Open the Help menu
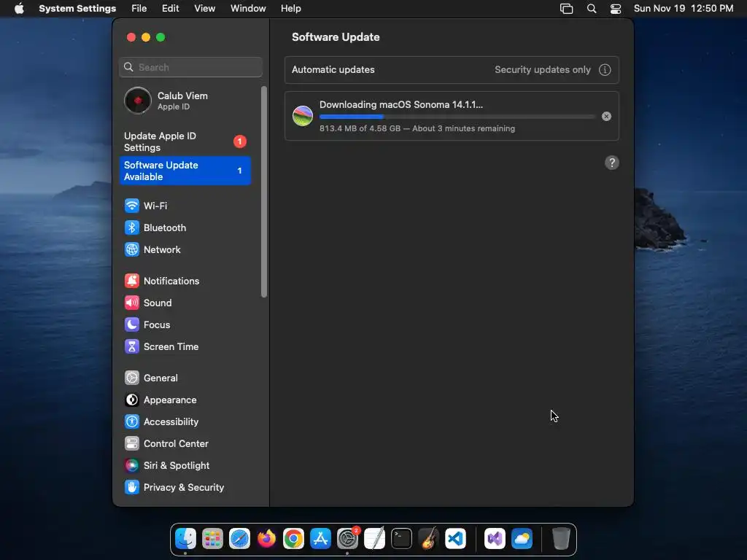Image resolution: width=747 pixels, height=560 pixels. click(x=290, y=9)
